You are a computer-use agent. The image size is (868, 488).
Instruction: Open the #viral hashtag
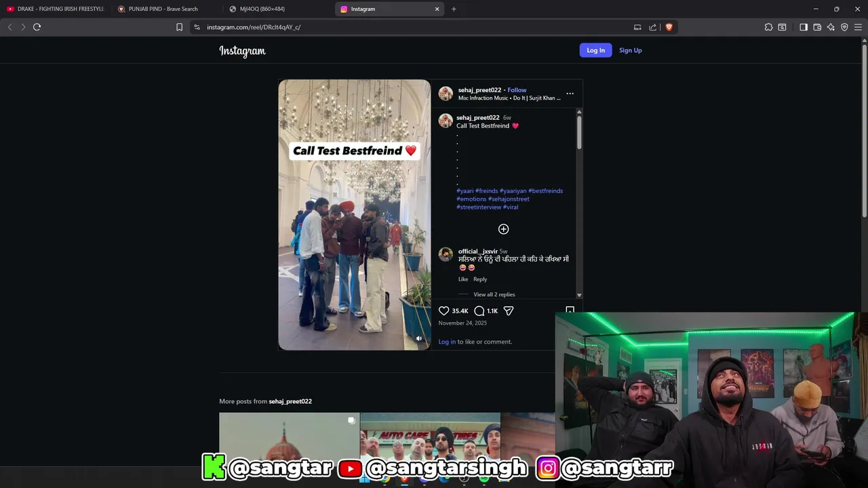(511, 207)
